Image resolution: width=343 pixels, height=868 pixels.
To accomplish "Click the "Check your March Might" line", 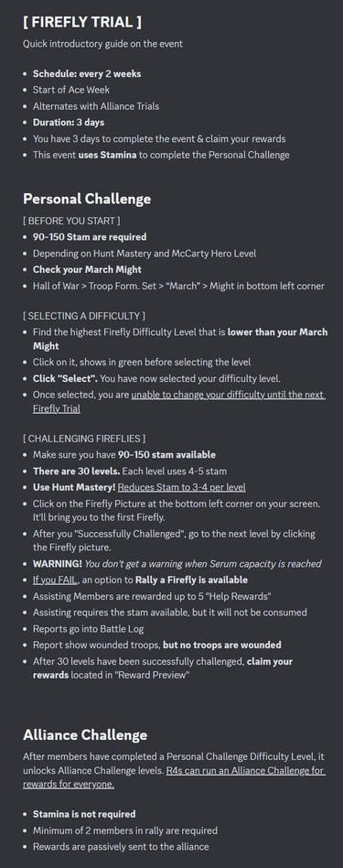I will point(88,269).
